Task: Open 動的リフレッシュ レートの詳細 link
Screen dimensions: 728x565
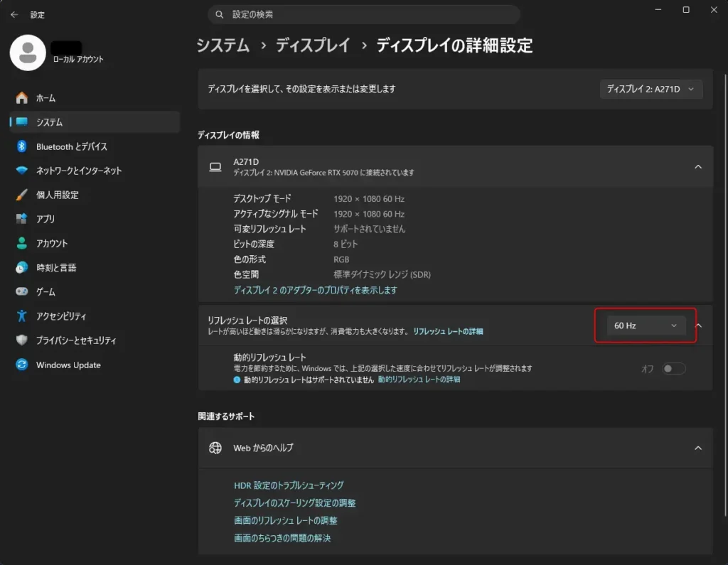Action: click(419, 380)
